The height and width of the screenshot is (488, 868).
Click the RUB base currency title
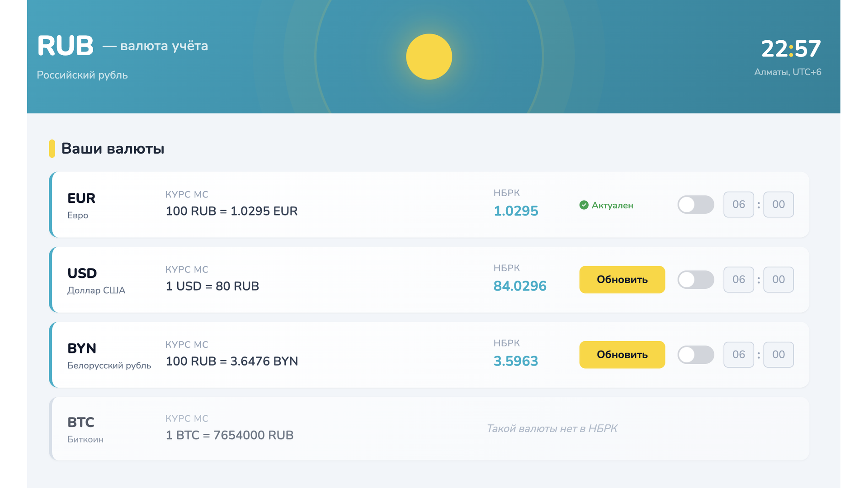(x=66, y=46)
